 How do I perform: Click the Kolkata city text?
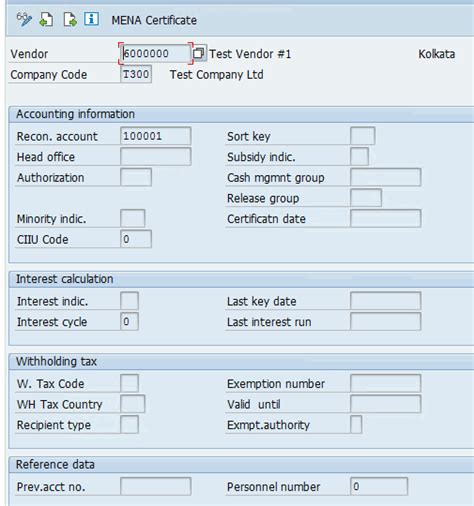[x=437, y=54]
